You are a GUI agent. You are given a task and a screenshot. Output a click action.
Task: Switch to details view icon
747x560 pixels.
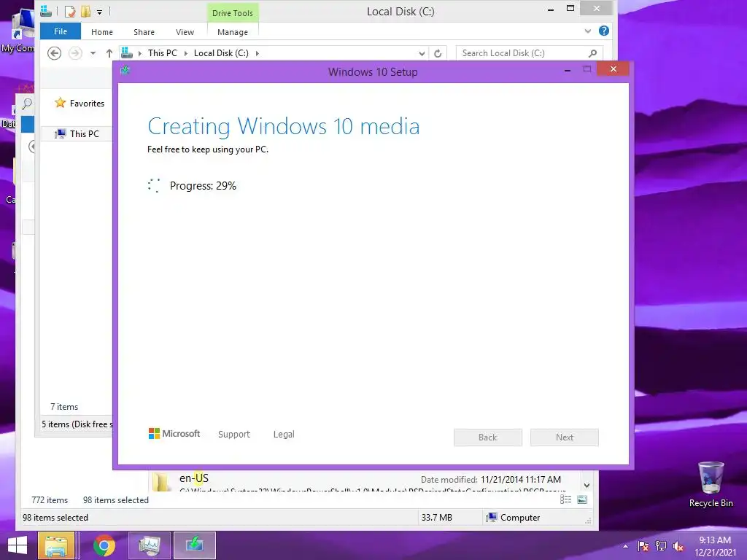[x=565, y=499]
